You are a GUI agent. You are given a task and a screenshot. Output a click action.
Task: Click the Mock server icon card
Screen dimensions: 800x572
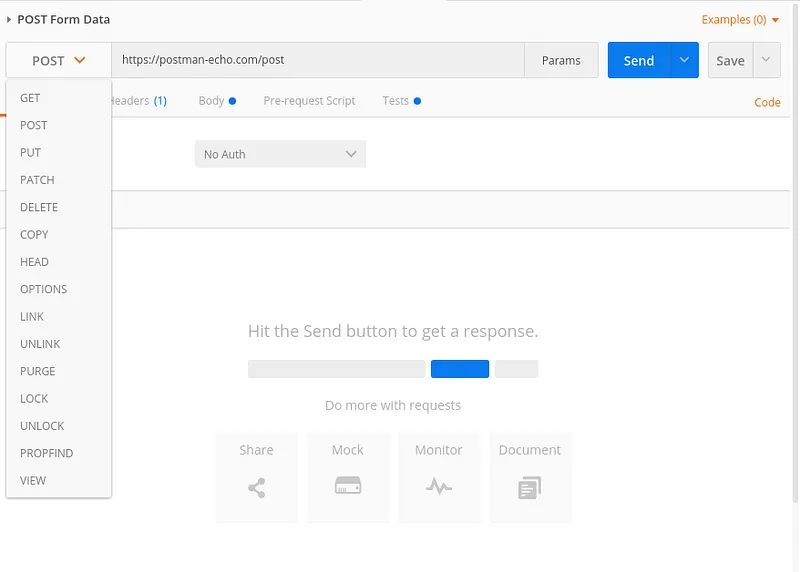[347, 477]
